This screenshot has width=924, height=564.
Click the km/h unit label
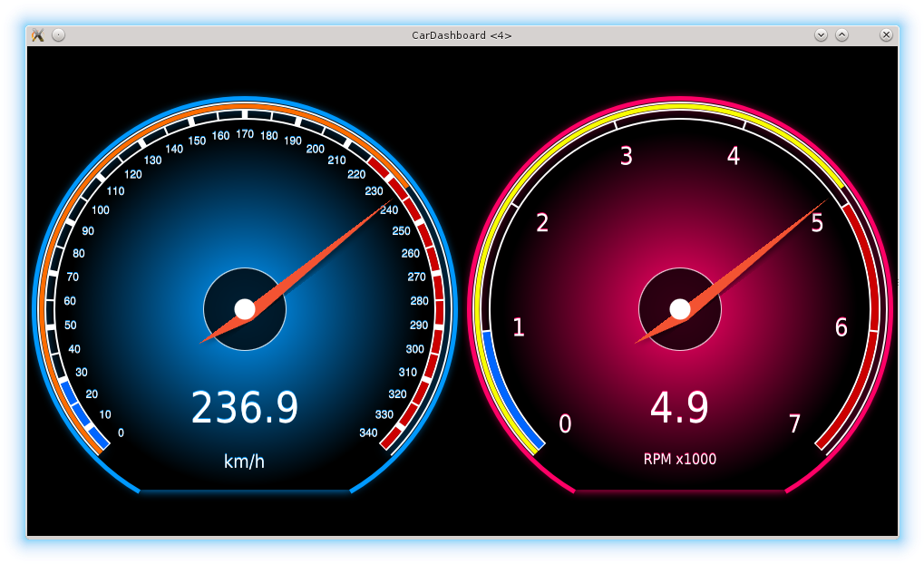click(x=245, y=462)
